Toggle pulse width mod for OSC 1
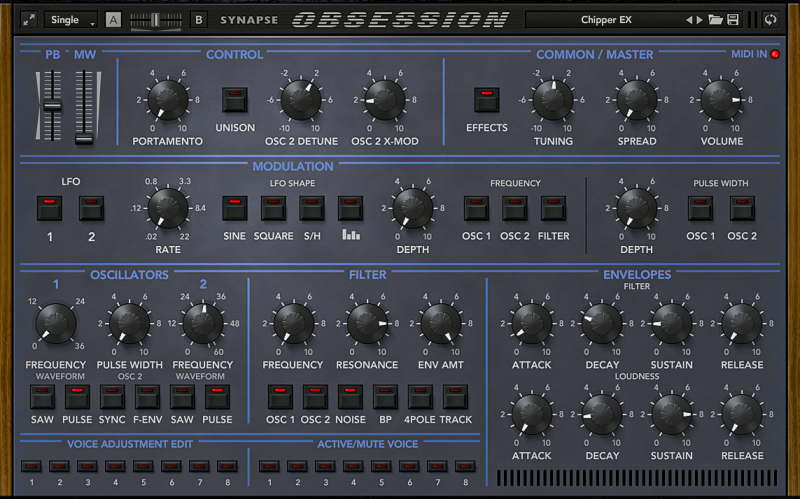The height and width of the screenshot is (499, 800). pos(700,208)
